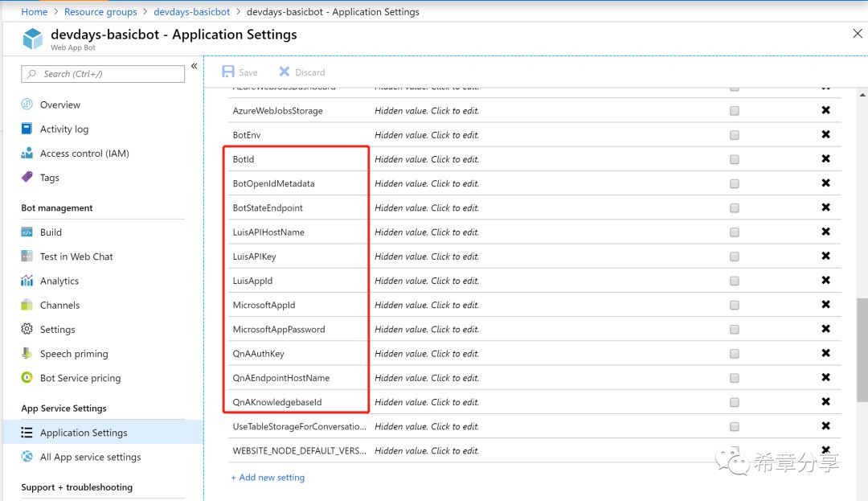Delete the BotId setting row

825,159
